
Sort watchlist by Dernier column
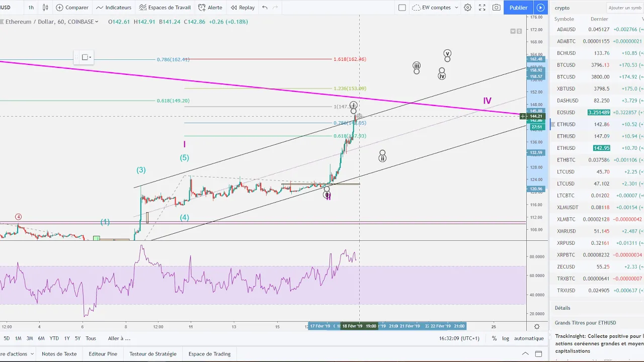click(599, 19)
